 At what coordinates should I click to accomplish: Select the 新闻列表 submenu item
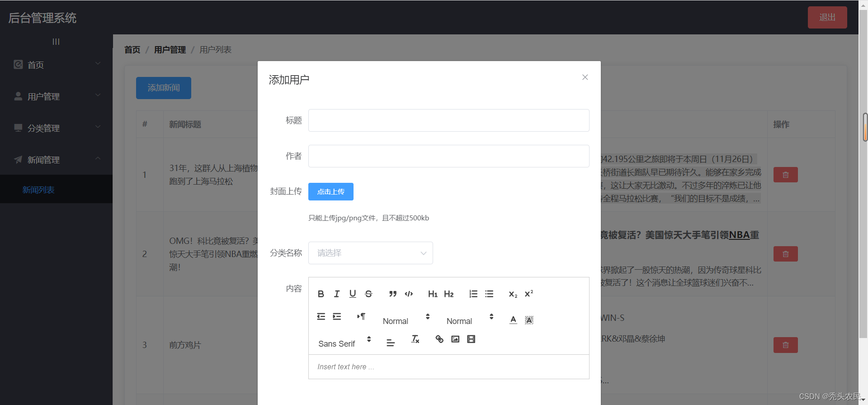[57, 190]
